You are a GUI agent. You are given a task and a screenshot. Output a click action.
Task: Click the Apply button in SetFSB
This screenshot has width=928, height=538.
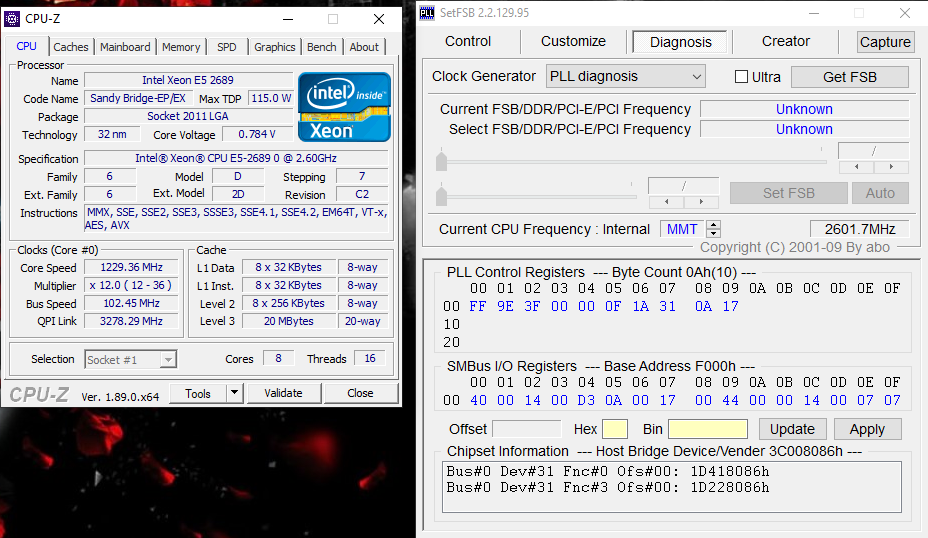867,429
